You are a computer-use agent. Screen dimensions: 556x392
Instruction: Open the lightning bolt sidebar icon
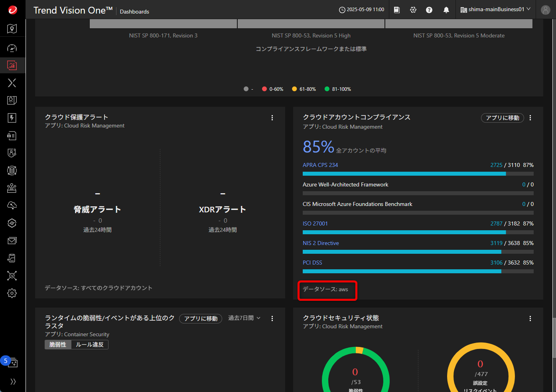tap(12, 118)
